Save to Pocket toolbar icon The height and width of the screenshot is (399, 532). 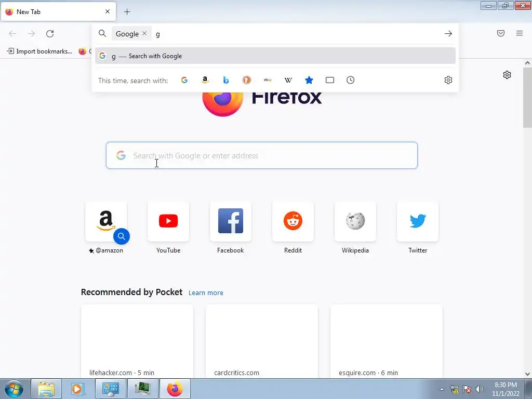501,33
